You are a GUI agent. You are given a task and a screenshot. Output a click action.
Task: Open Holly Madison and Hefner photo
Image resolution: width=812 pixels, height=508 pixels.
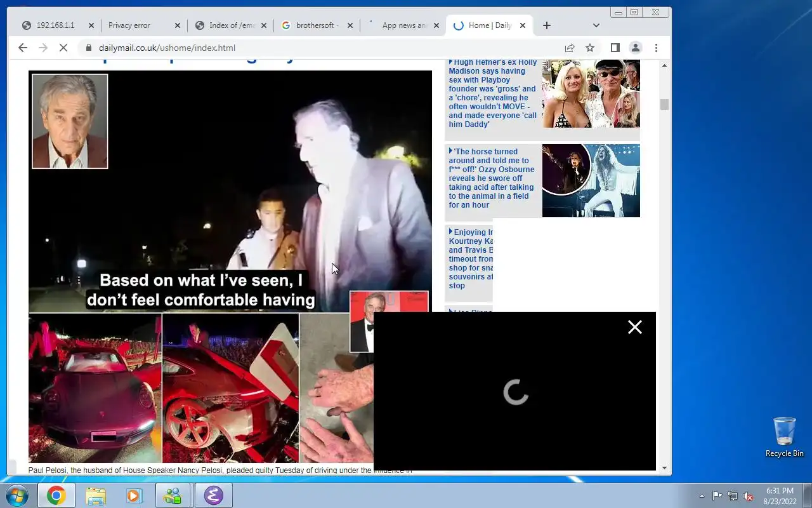pos(591,93)
